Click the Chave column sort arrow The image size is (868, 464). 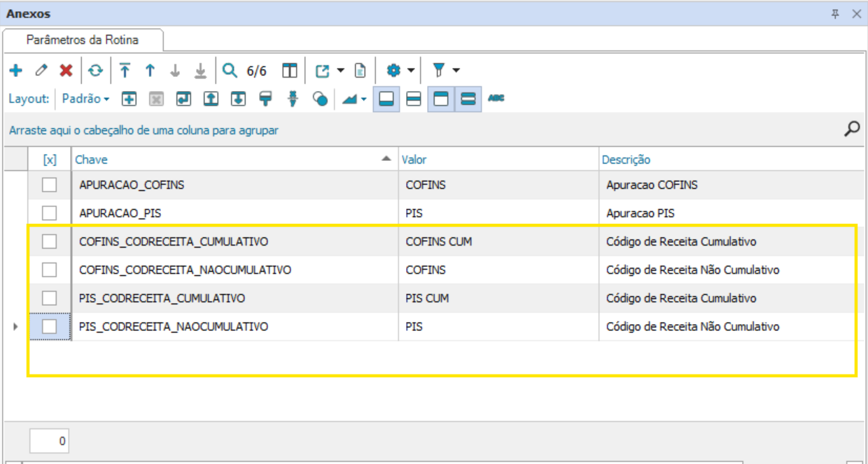[x=386, y=159]
